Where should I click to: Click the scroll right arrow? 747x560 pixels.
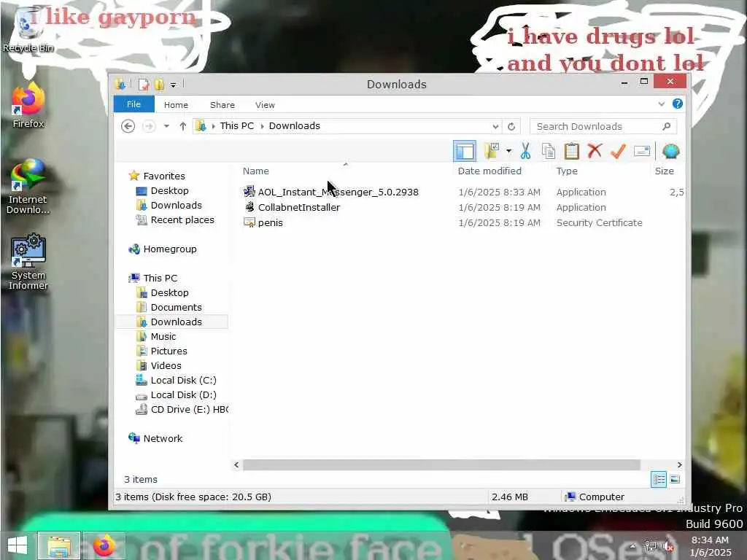679,464
